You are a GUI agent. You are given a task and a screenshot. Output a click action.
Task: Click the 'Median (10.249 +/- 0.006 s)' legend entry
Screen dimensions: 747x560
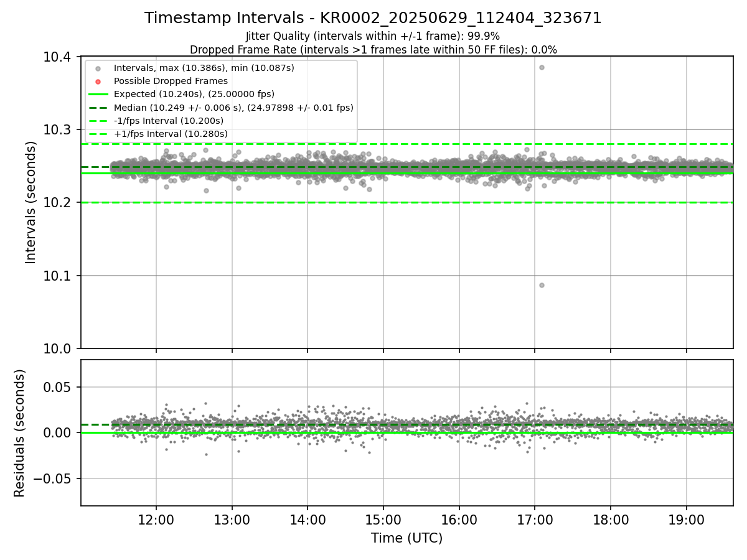(x=233, y=108)
